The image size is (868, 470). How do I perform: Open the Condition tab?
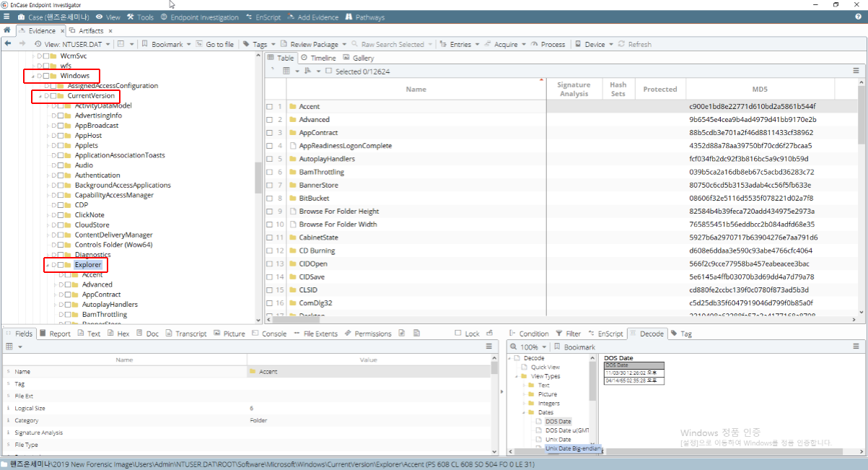click(529, 334)
